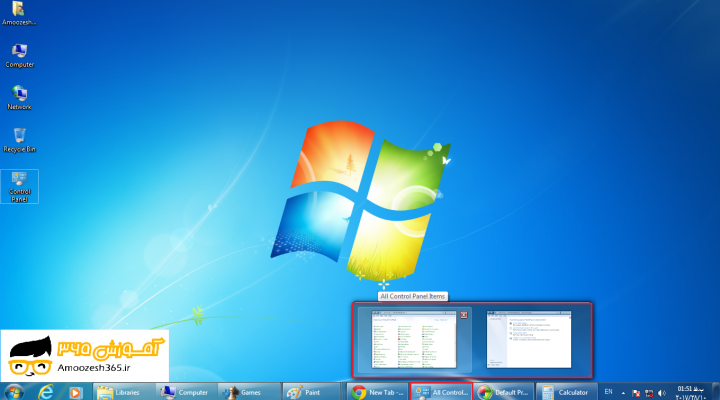Open the All Control Panel Items preview thumbnail
720x400 pixels.
tap(414, 339)
